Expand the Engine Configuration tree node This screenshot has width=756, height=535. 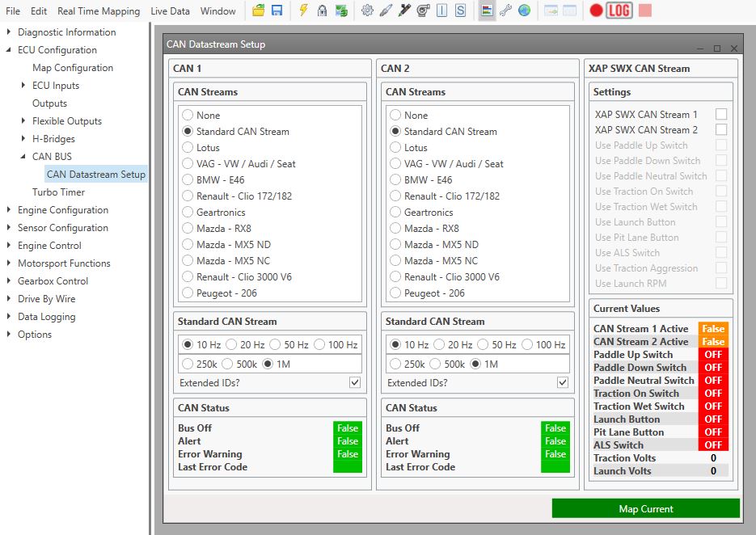(x=9, y=210)
